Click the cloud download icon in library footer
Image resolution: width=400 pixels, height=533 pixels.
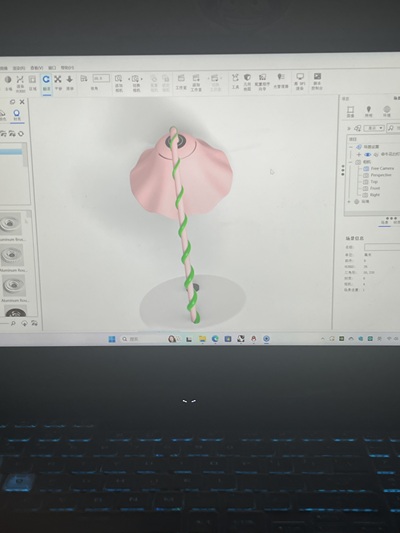tap(24, 323)
